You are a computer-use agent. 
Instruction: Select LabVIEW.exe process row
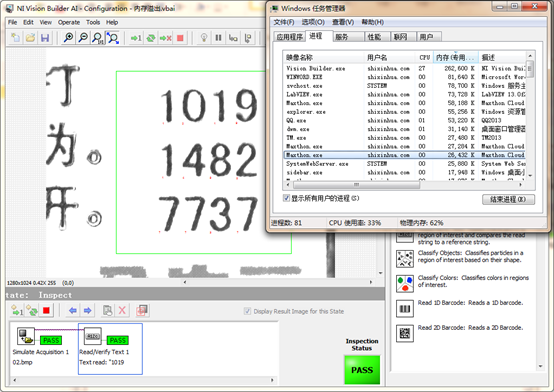405,94
